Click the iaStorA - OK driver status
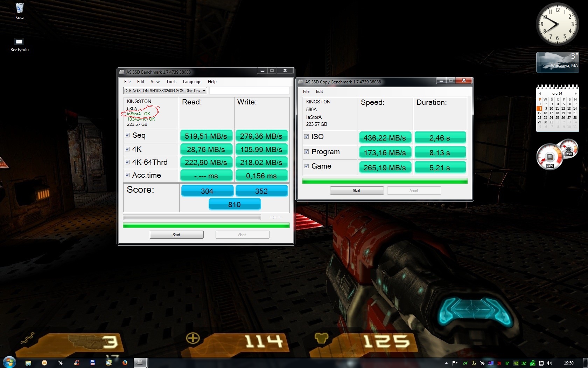The height and width of the screenshot is (368, 588). coord(139,114)
